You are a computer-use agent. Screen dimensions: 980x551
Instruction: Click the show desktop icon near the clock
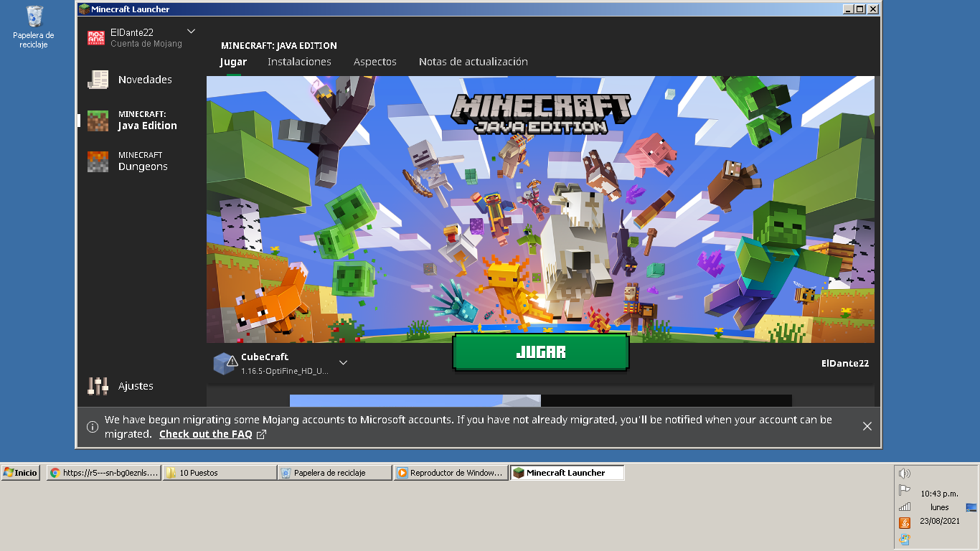point(971,507)
